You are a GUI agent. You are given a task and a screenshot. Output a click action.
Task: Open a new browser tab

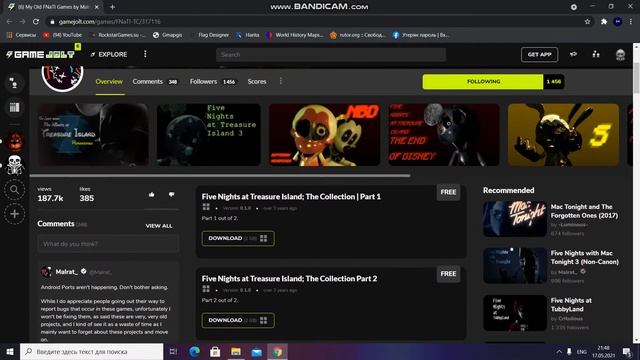pyautogui.click(x=112, y=7)
